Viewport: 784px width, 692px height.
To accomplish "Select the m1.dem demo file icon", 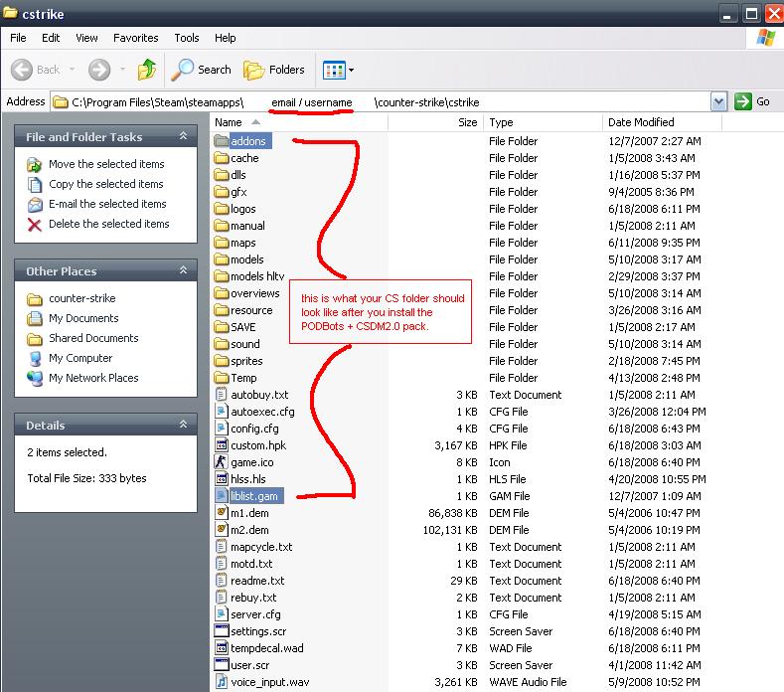I will (x=221, y=513).
